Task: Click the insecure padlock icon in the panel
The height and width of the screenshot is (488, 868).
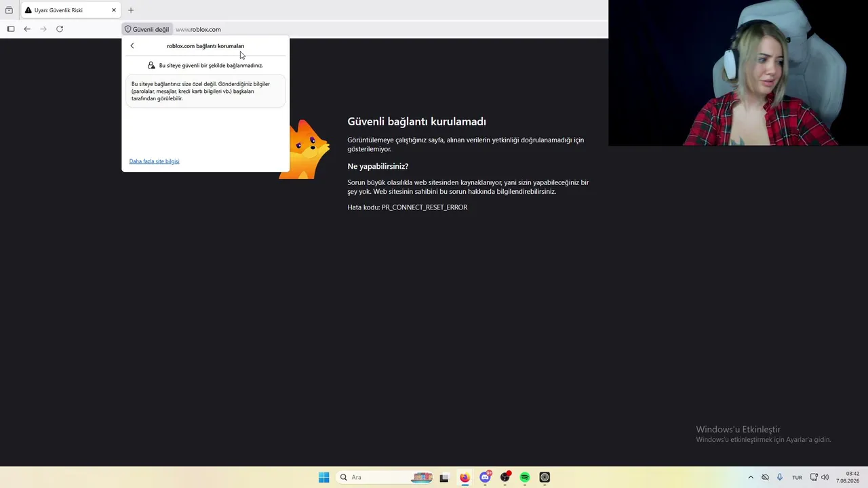Action: 151,65
